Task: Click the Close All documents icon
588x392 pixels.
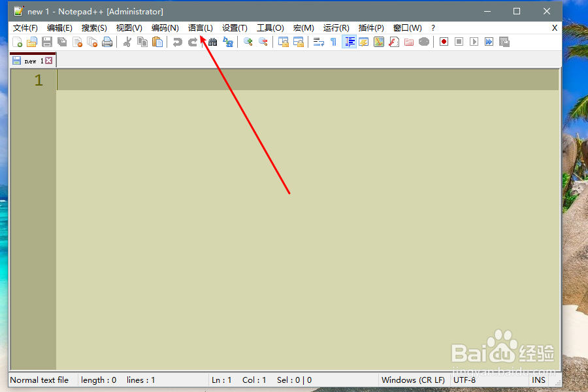Action: [92, 42]
